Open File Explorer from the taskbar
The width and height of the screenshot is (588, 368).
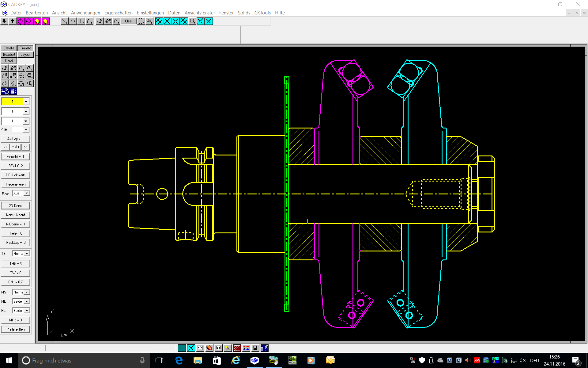point(198,360)
